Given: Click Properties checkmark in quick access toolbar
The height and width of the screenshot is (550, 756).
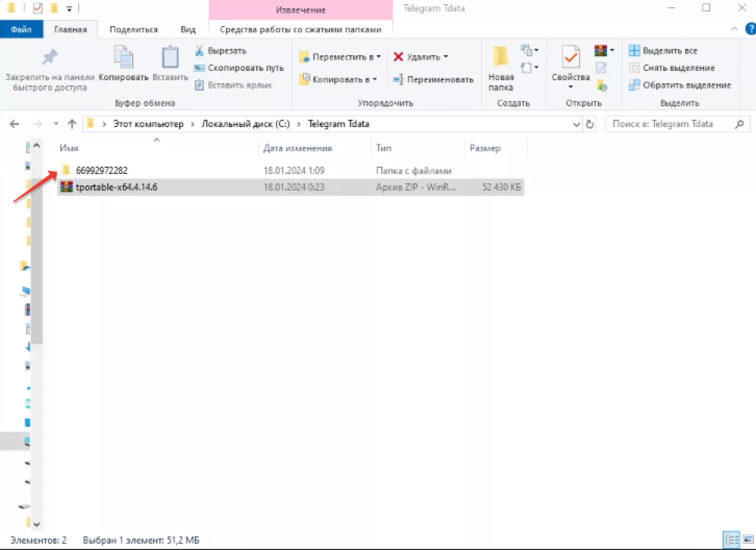Looking at the screenshot, I should (38, 8).
